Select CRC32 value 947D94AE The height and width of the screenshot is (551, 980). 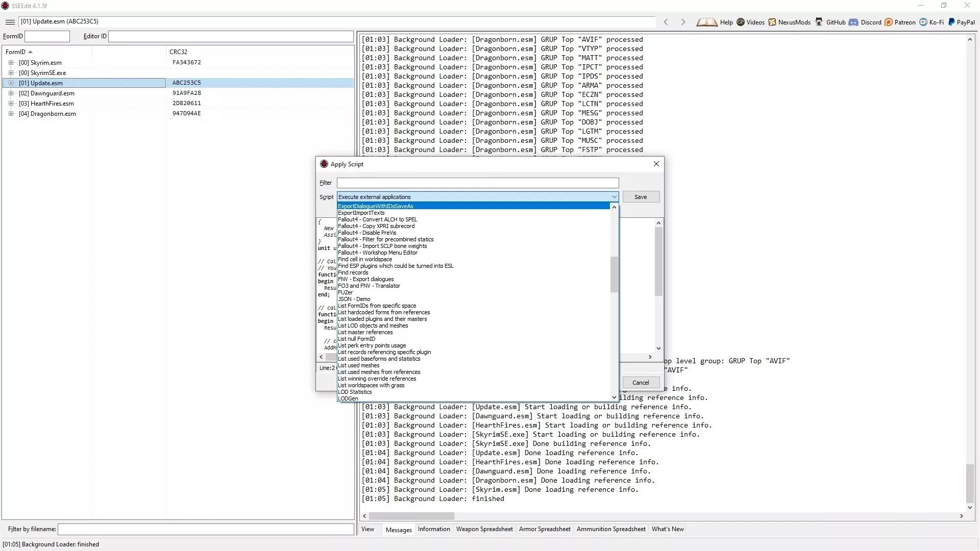[187, 113]
